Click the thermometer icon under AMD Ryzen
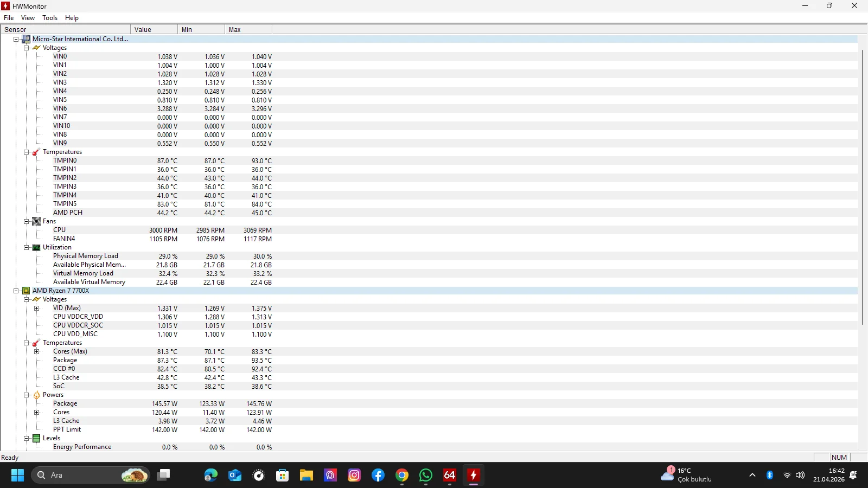The width and height of the screenshot is (868, 488). (x=36, y=343)
